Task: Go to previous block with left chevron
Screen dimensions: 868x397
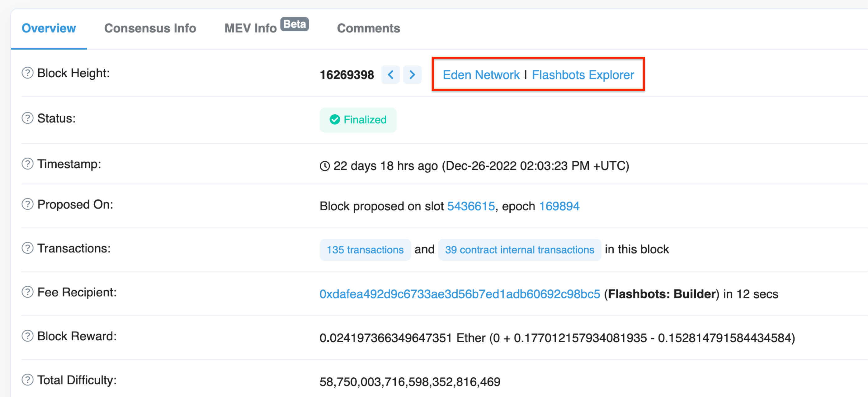Action: (x=390, y=74)
